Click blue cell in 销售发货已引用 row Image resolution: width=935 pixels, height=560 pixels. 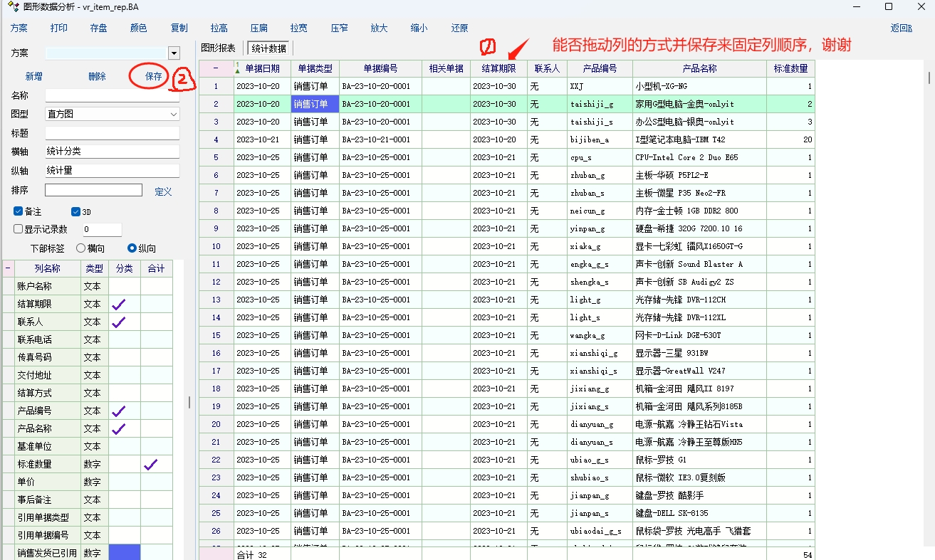124,553
